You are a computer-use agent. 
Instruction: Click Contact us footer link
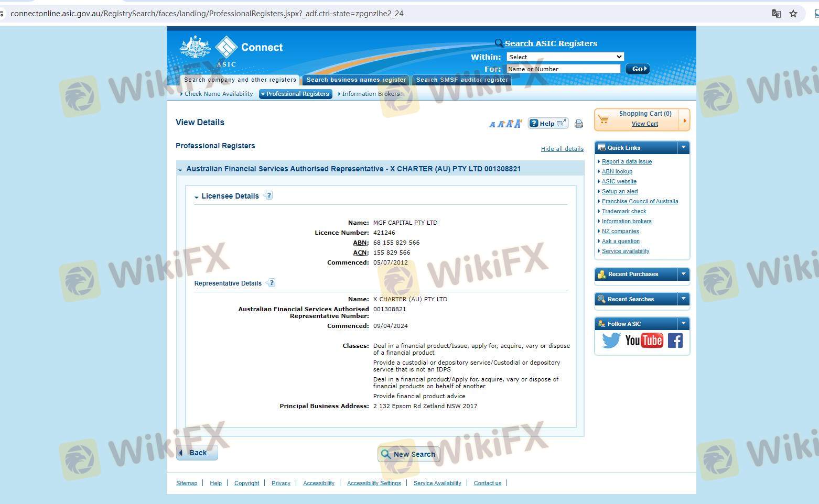(488, 483)
